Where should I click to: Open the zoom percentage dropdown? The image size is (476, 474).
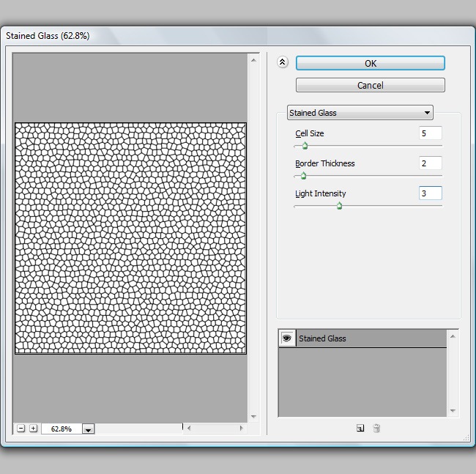click(89, 429)
